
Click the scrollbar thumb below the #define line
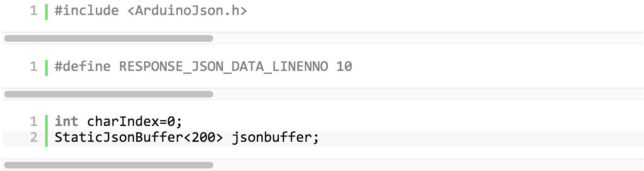coord(109,94)
